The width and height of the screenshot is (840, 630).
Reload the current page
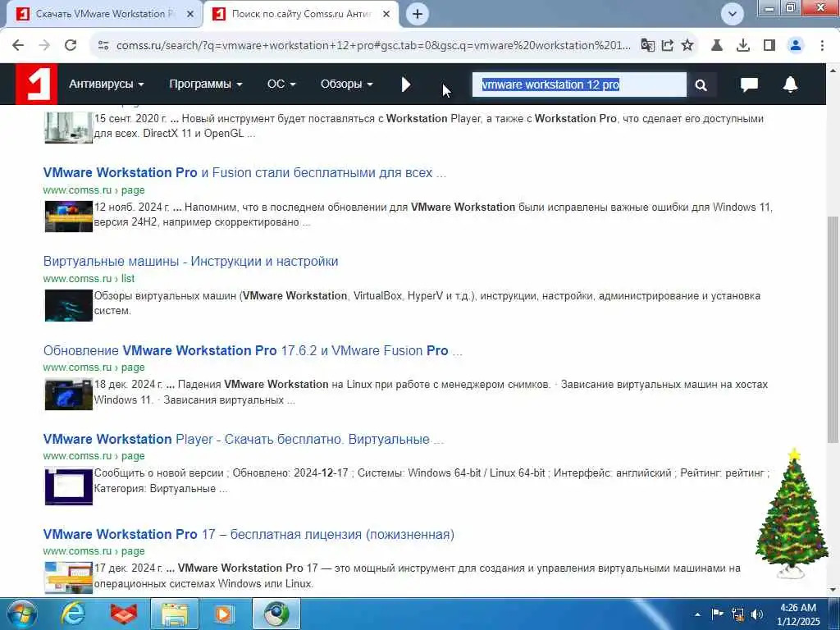[71, 45]
